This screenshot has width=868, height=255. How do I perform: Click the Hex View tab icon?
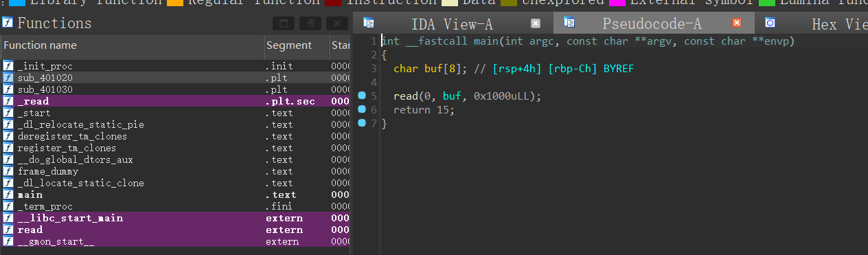(x=770, y=23)
